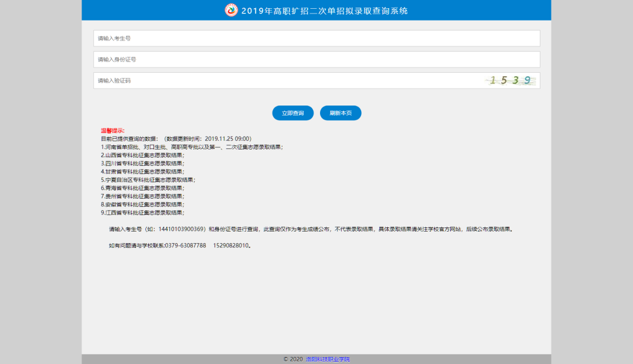
Task: Click the mobile number 15290828010
Action: 231,246
